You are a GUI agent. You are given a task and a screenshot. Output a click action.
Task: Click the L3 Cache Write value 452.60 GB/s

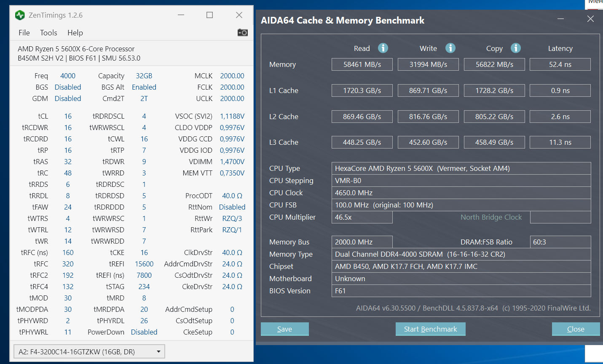coord(428,142)
